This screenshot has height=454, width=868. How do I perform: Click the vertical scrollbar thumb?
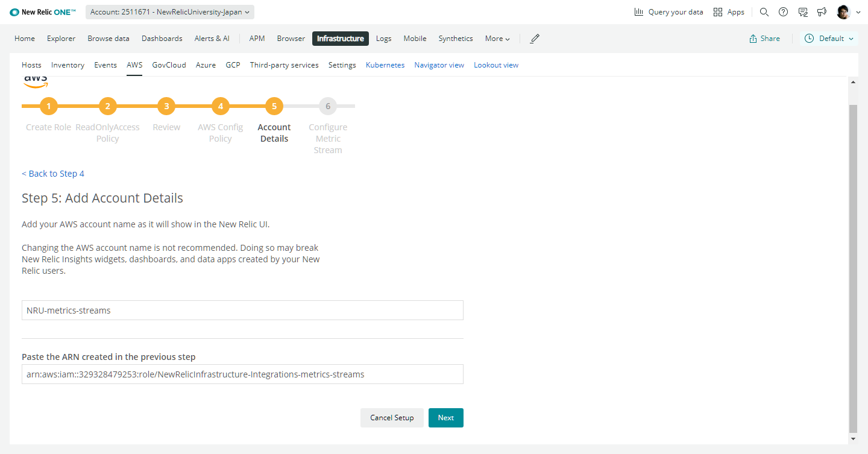[x=853, y=268]
